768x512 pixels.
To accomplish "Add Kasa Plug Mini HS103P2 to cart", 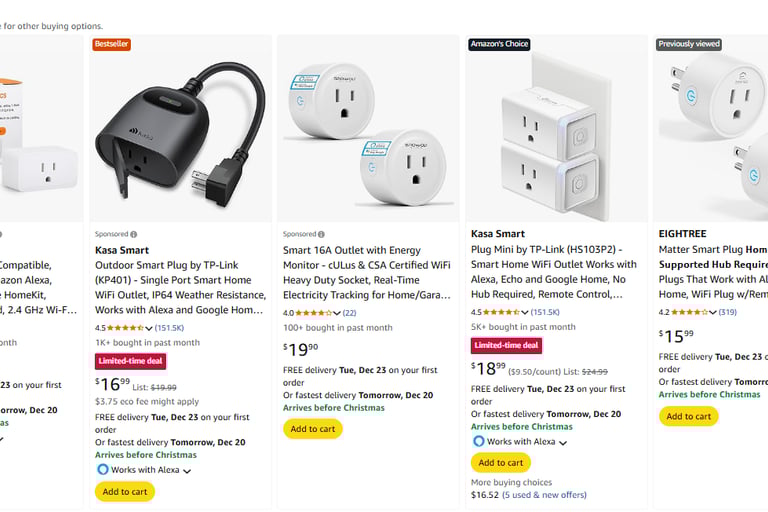I will pos(500,462).
